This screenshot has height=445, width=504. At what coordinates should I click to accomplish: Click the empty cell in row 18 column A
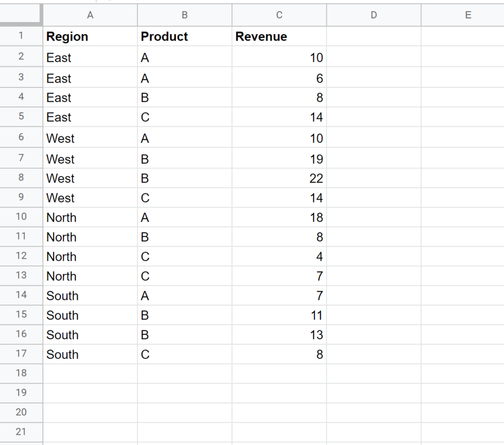(90, 373)
